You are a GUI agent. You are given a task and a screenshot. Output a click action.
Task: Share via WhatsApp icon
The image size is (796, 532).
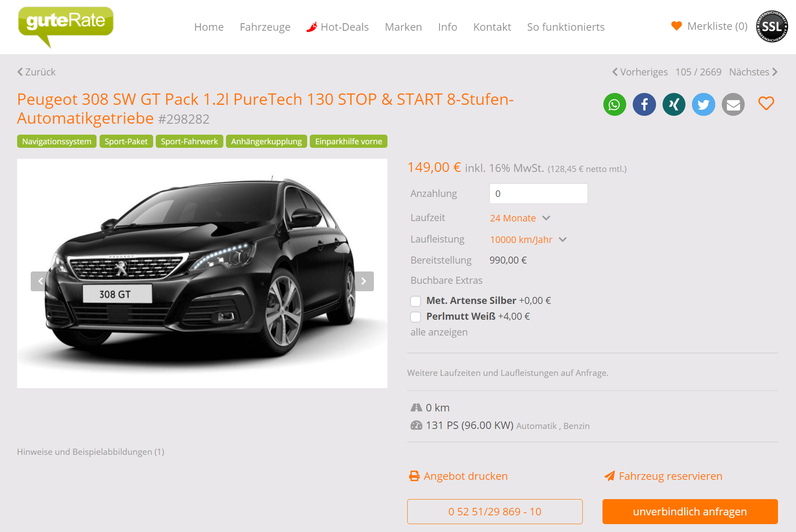pyautogui.click(x=614, y=104)
